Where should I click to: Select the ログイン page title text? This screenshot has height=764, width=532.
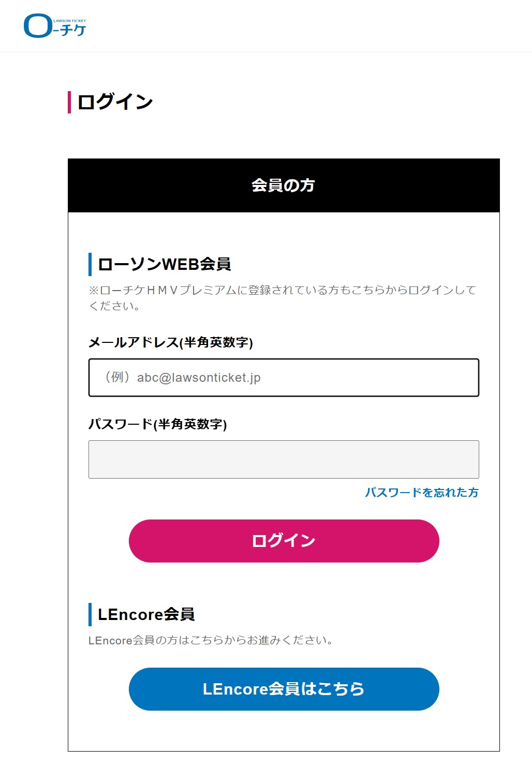[115, 102]
